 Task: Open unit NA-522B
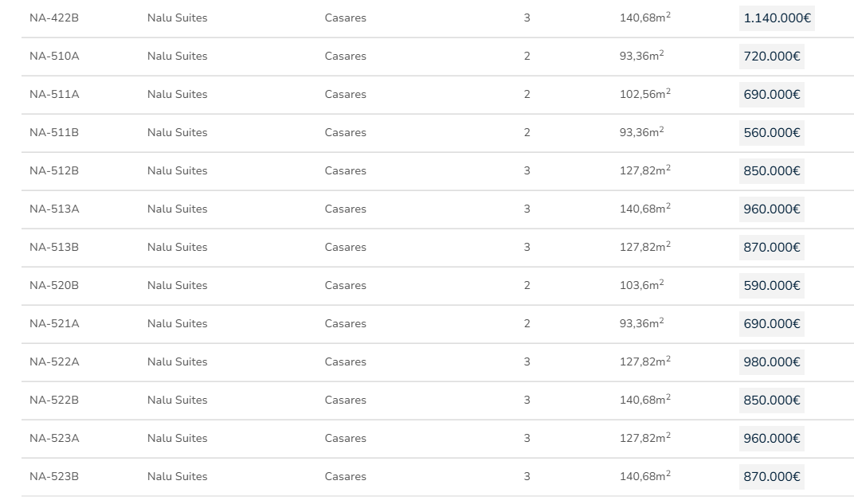pos(54,400)
